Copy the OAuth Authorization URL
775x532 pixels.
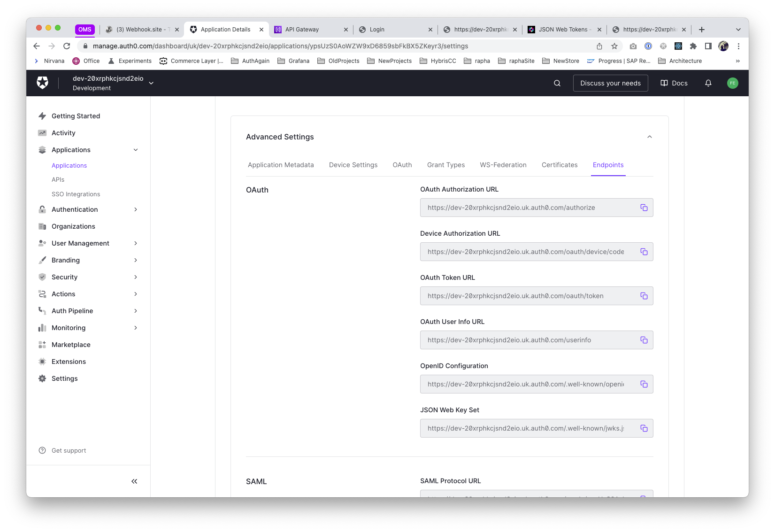pos(644,208)
